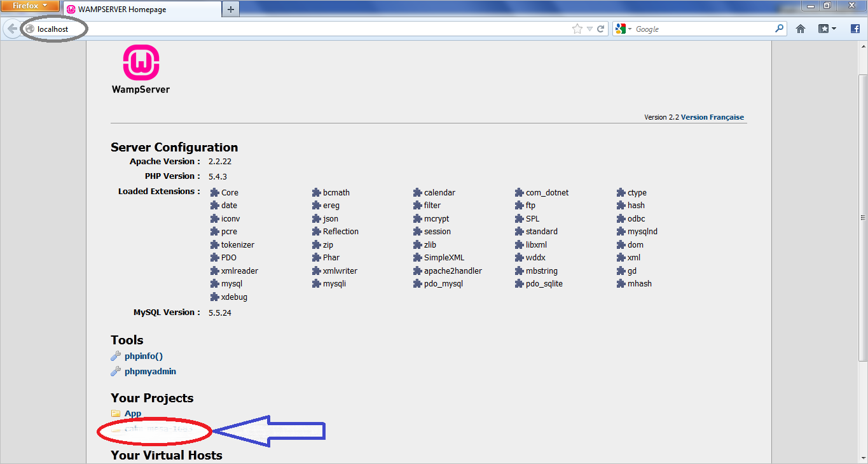
Task: Click the folder icon beside App
Action: (x=116, y=413)
